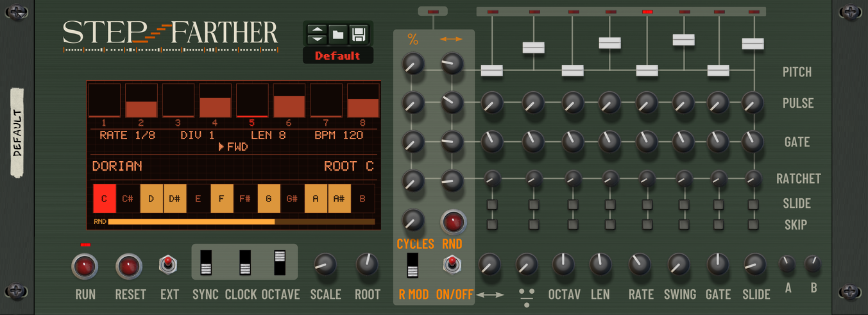Click the SCALE knob
Viewport: 868px width, 315px height.
pyautogui.click(x=325, y=264)
